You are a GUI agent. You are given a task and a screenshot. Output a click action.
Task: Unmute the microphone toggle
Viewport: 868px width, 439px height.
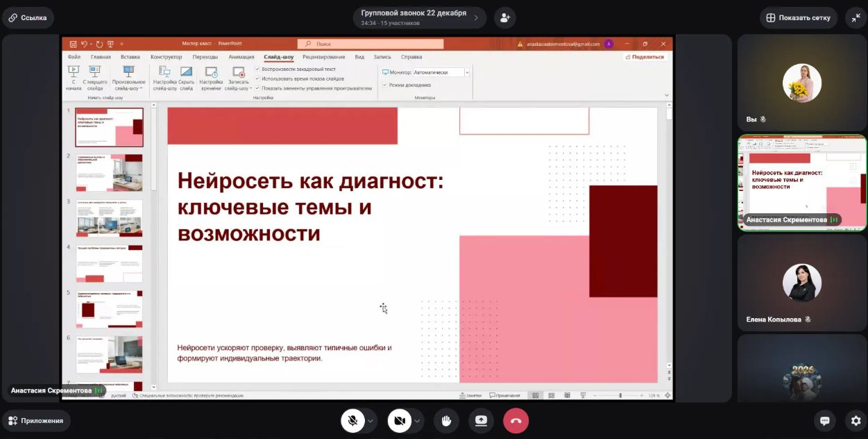click(x=352, y=420)
